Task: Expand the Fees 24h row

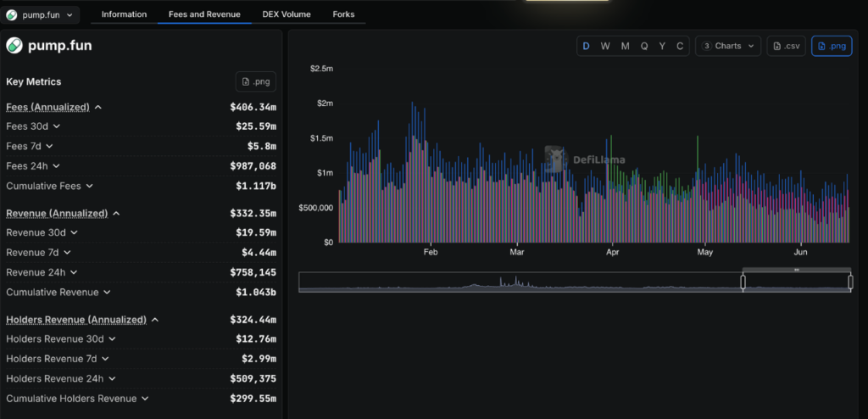Action: pyautogui.click(x=57, y=166)
